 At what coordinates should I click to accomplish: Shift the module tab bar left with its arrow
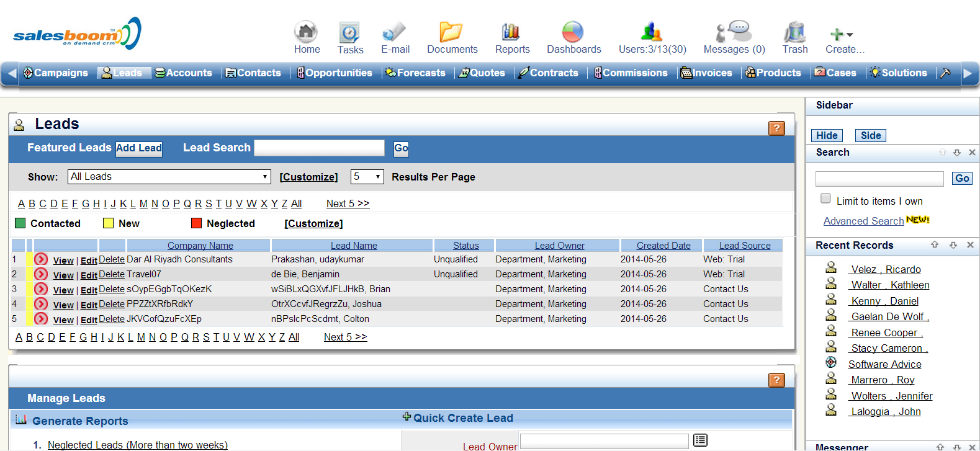point(11,73)
